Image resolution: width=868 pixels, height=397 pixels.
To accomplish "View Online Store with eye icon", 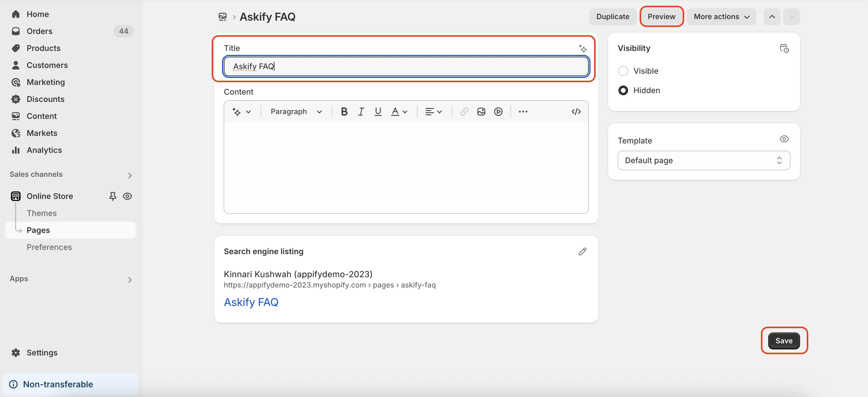I will pyautogui.click(x=127, y=196).
